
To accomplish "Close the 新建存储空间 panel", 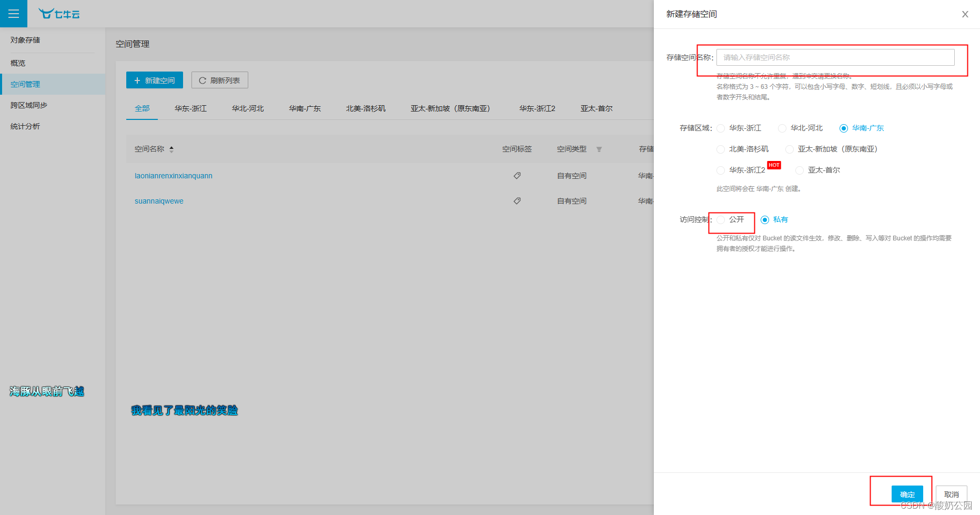I will [x=965, y=14].
